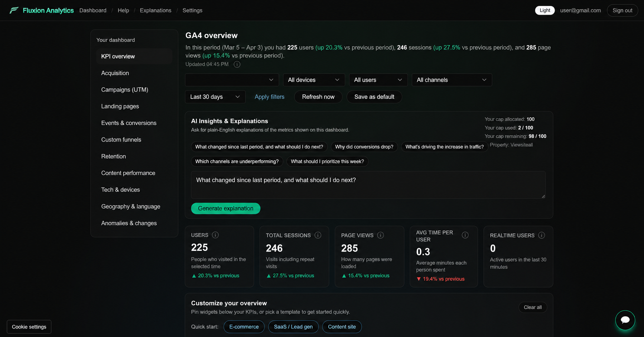644x337 pixels.
Task: Open Cookie settings
Action: [29, 327]
